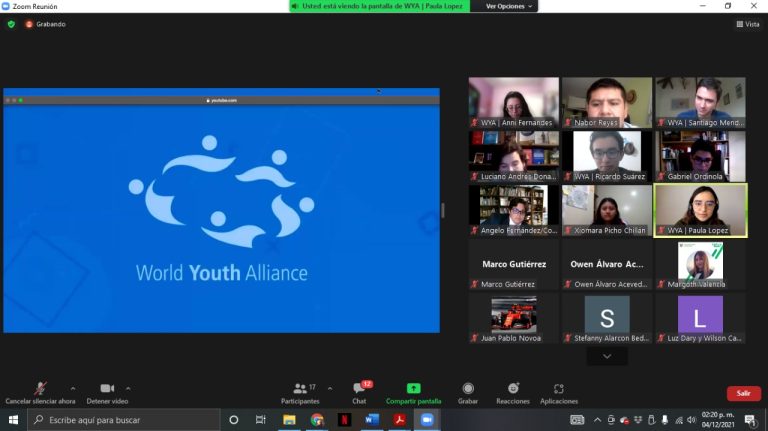The height and width of the screenshot is (431, 768).
Task: Click the Compartir pantalla icon
Action: coord(413,391)
